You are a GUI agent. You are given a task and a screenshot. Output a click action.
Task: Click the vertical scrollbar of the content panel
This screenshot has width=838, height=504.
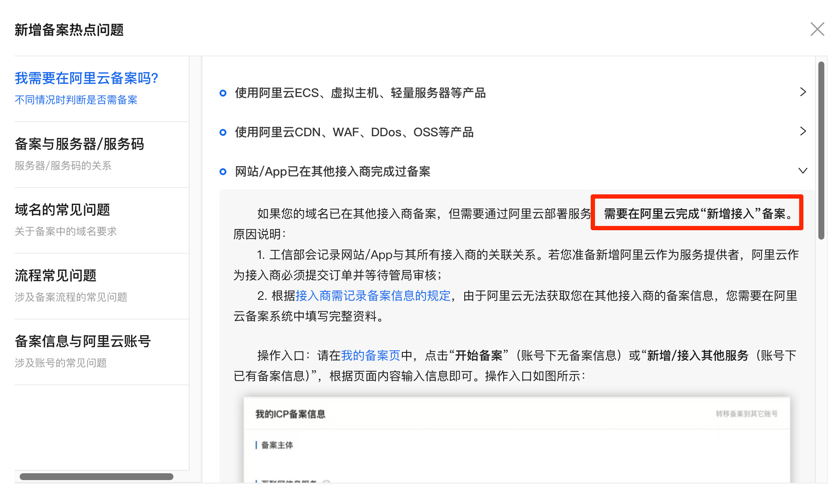point(821,150)
